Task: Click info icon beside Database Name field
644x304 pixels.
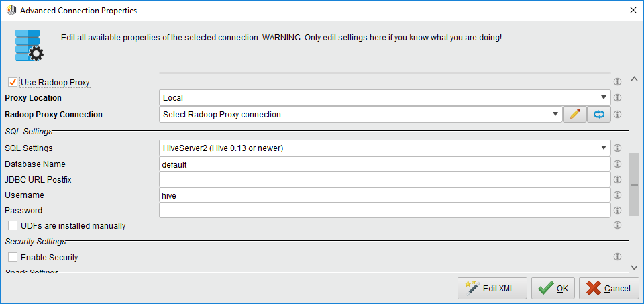Action: pyautogui.click(x=617, y=164)
